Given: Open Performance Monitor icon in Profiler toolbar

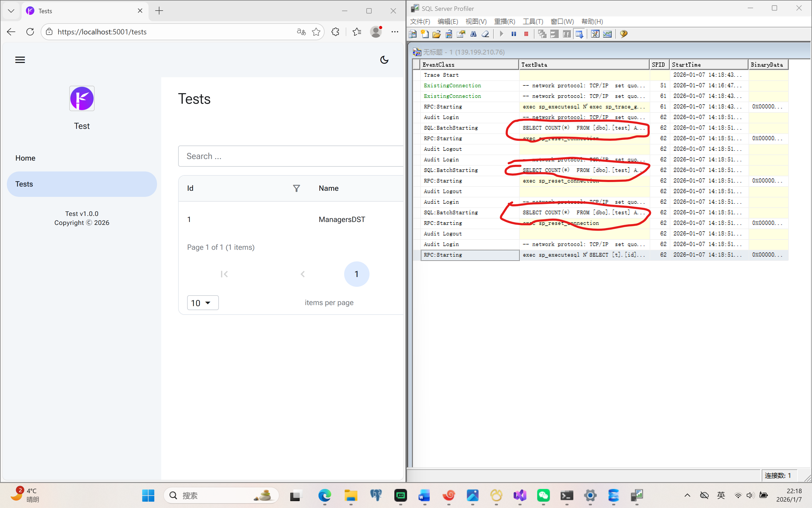Looking at the screenshot, I should coord(607,34).
